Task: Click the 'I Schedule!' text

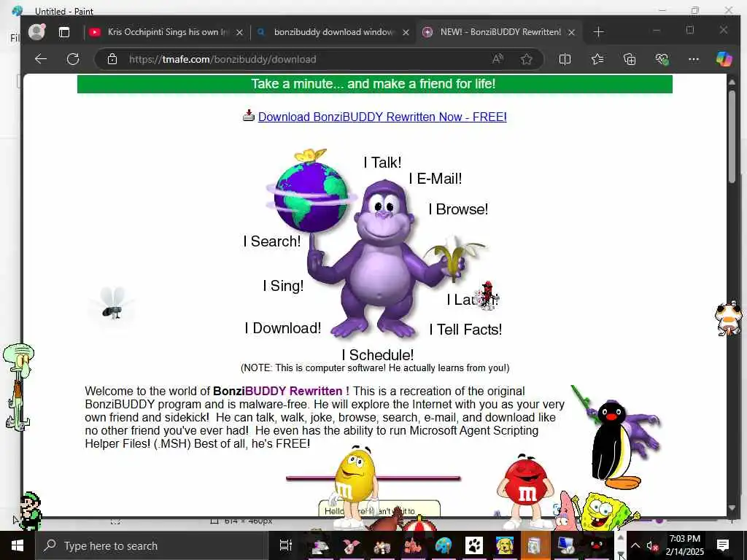Action: 378,355
